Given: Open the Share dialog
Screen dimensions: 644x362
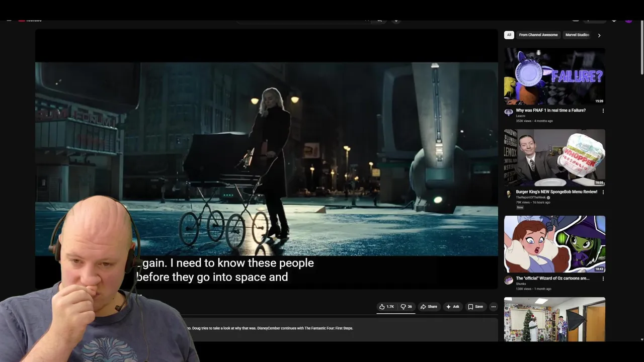Looking at the screenshot, I should [429, 307].
